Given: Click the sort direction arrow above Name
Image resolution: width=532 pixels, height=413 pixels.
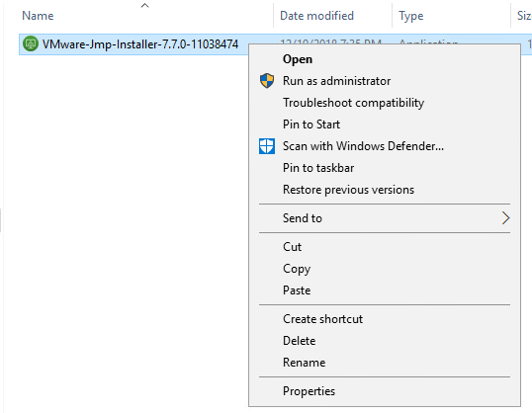Looking at the screenshot, I should [x=145, y=5].
